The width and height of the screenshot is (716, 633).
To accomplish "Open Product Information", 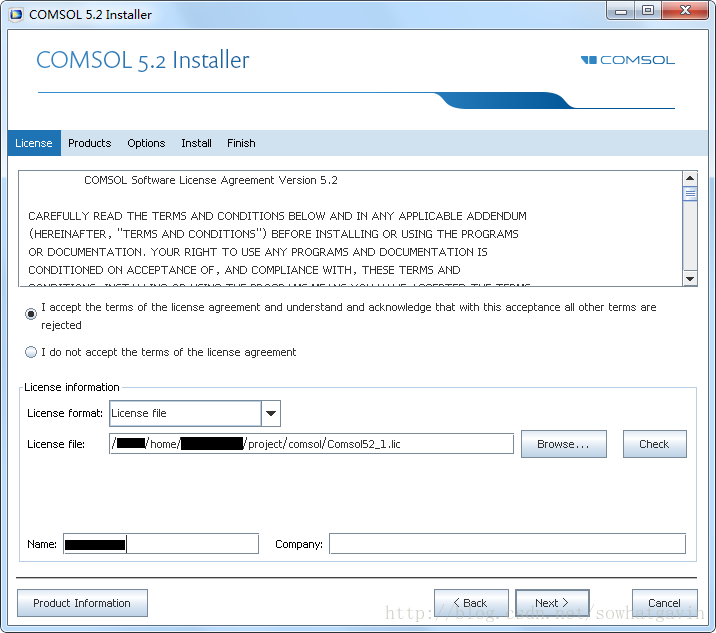I will coord(82,603).
